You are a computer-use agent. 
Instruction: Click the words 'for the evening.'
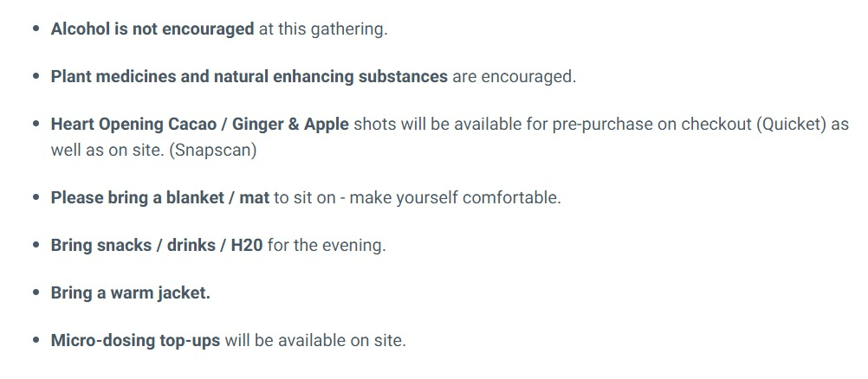[327, 245]
